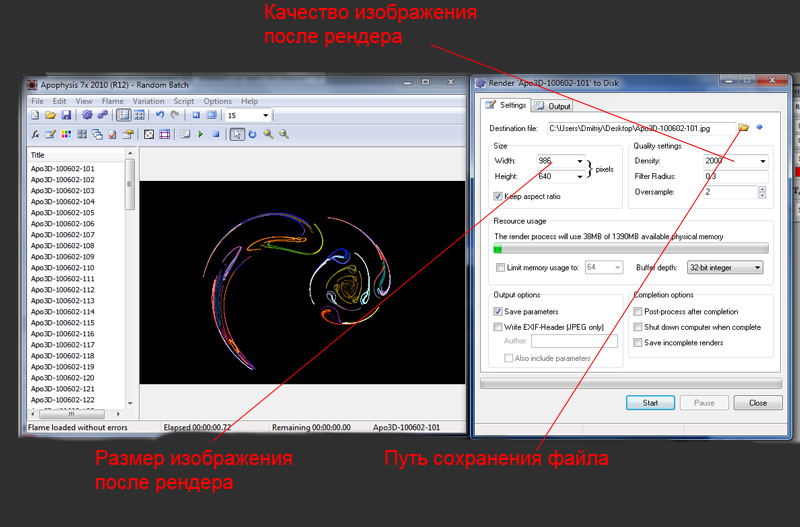Click the Destination file path field

tap(641, 129)
